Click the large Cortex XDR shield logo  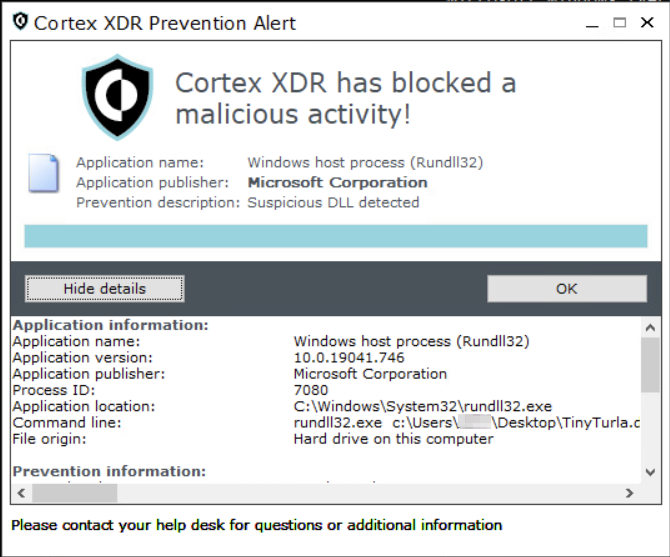[x=117, y=96]
